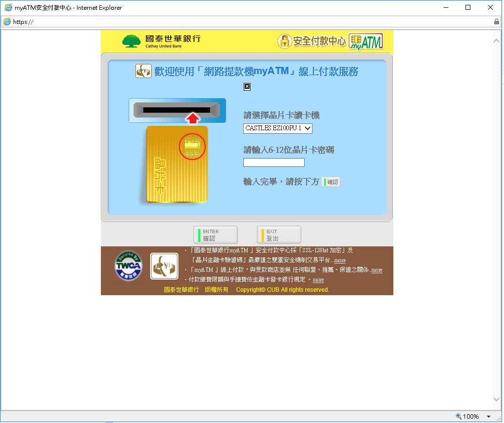Image resolution: width=504 pixels, height=423 pixels.
Task: Close the myATM Internet Explorer window
Action: [490, 7]
